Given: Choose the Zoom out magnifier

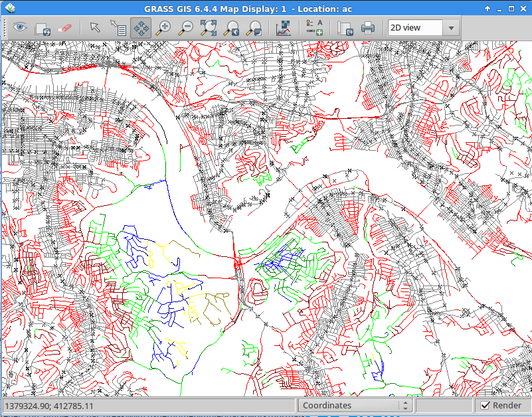Looking at the screenshot, I should pos(186,28).
